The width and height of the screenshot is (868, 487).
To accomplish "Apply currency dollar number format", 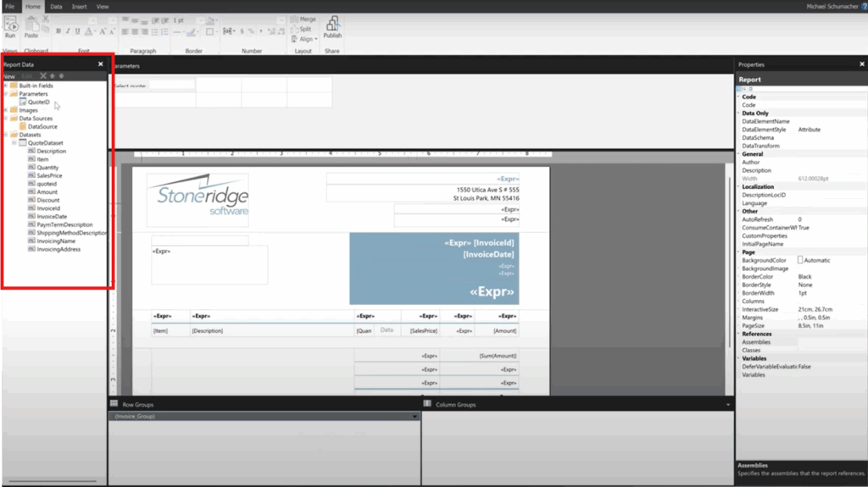I will pyautogui.click(x=242, y=31).
